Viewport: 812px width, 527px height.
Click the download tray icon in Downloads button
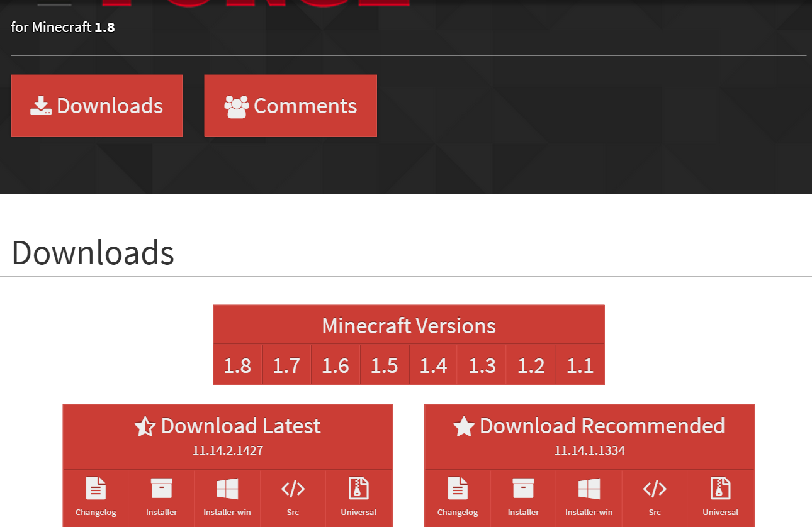(41, 106)
